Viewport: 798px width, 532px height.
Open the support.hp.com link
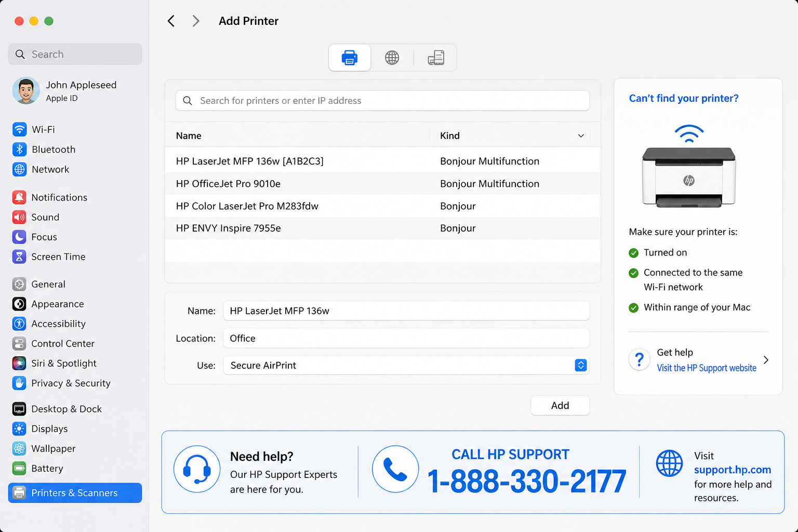[x=733, y=470]
